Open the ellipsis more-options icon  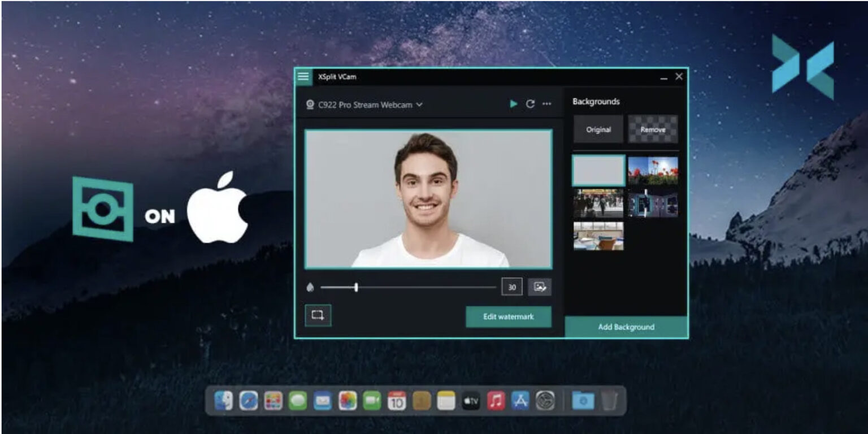click(546, 104)
